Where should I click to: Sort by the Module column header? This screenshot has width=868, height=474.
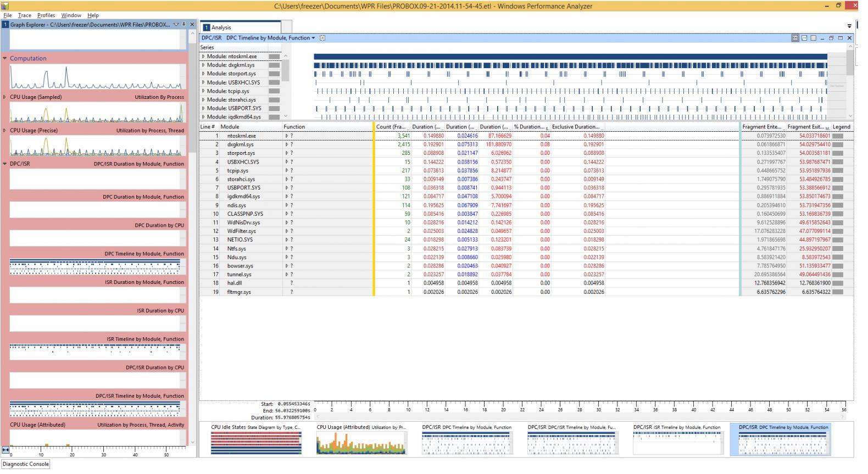tap(251, 127)
